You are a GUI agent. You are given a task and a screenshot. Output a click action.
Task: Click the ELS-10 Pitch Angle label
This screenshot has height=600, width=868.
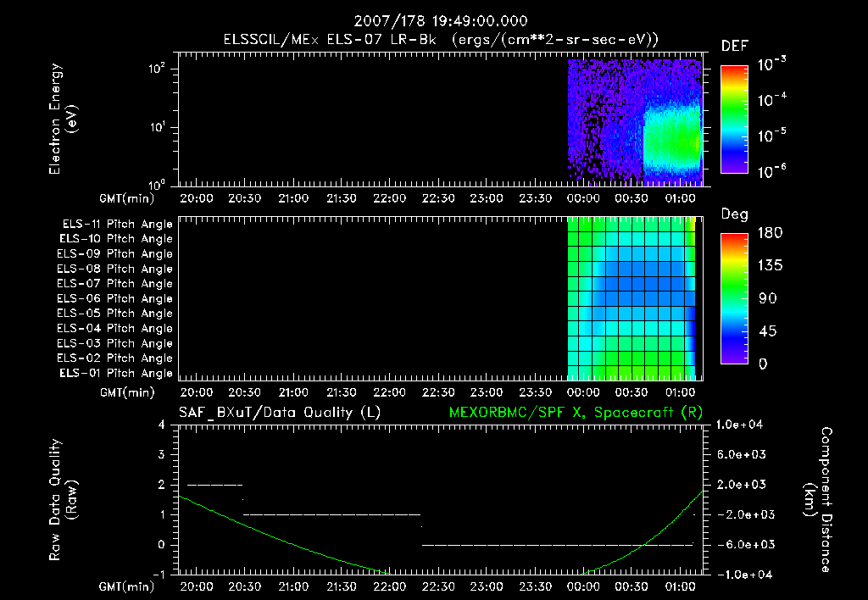click(116, 239)
